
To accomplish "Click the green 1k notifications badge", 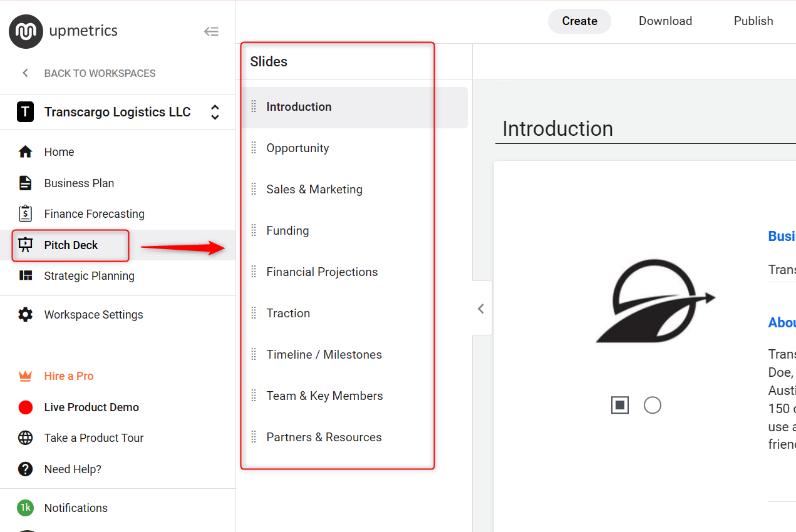I will tap(25, 508).
